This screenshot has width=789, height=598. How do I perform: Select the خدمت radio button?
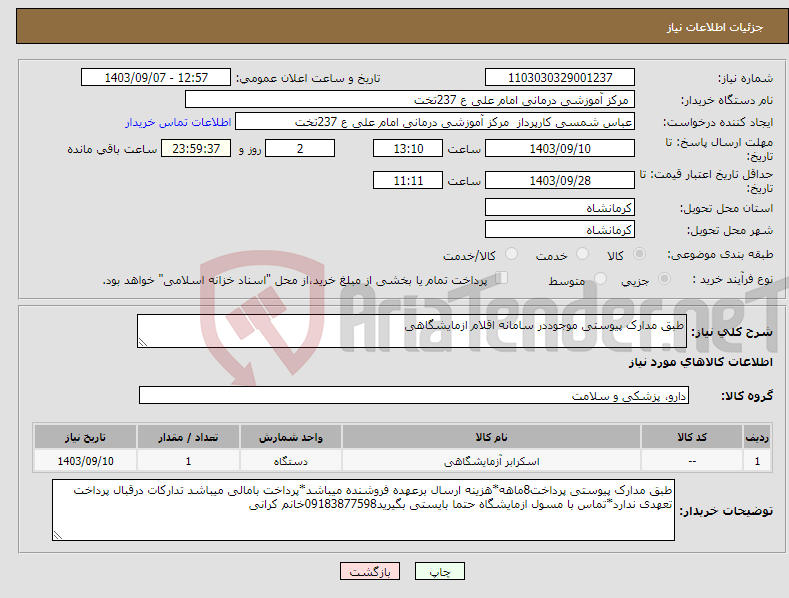coord(582,254)
